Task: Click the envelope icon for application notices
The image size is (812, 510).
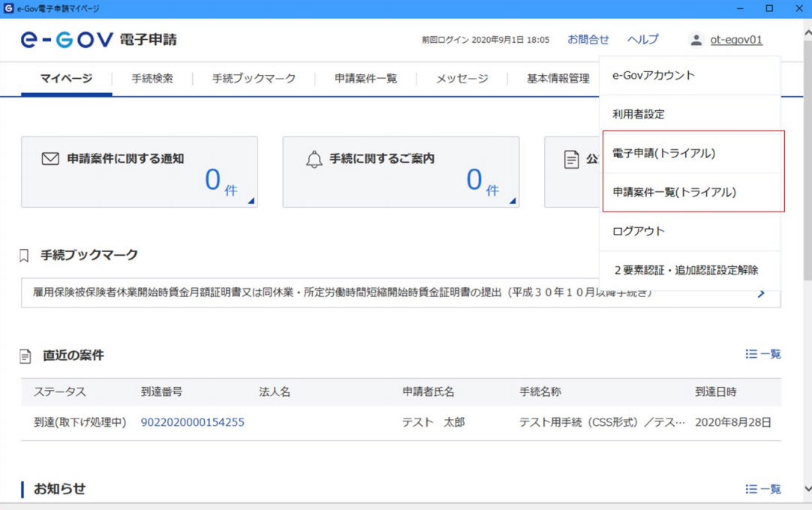Action: [50, 158]
